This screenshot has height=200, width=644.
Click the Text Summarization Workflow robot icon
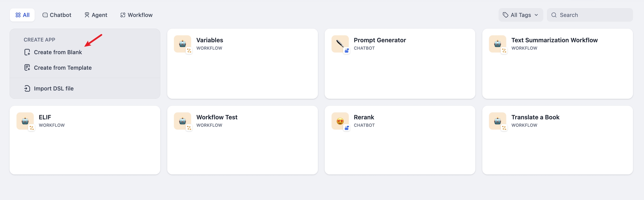click(497, 44)
